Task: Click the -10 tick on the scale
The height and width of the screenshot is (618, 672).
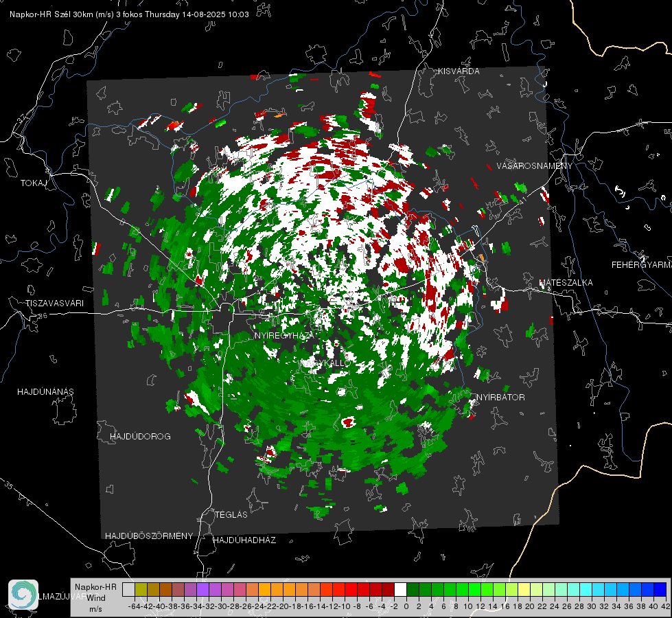Action: [x=344, y=606]
